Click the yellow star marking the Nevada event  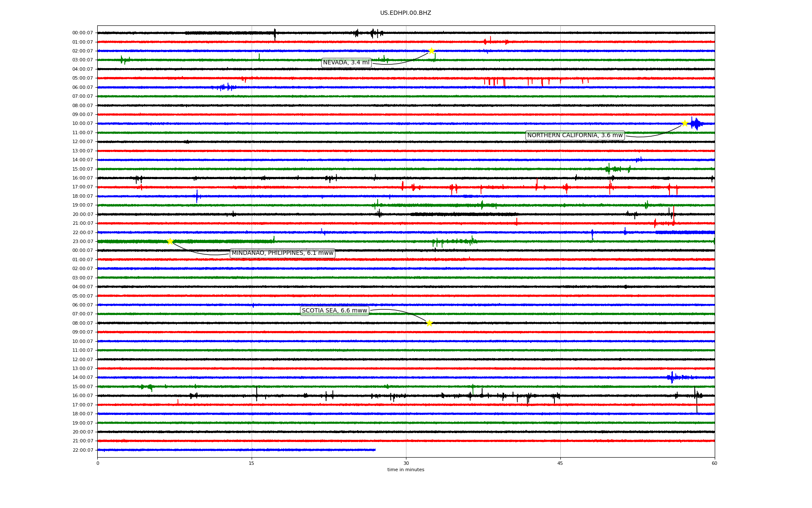tap(431, 51)
